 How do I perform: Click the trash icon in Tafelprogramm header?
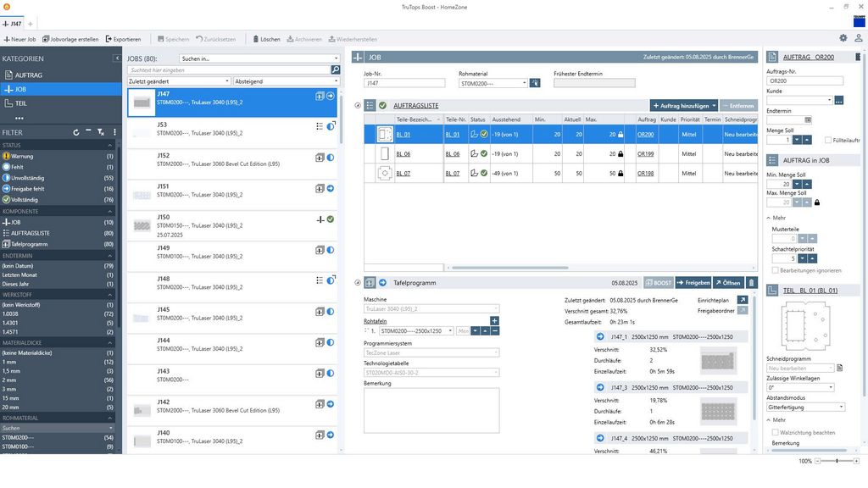(x=751, y=282)
